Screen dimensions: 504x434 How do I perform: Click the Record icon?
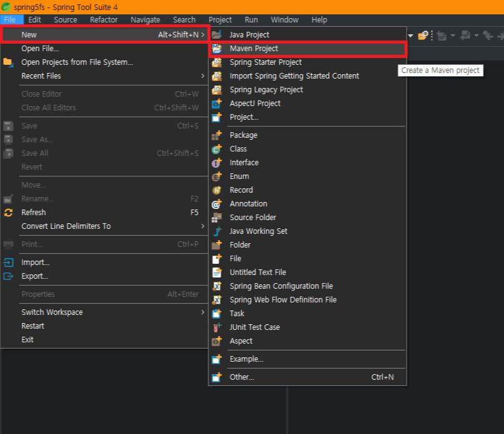[x=217, y=190]
